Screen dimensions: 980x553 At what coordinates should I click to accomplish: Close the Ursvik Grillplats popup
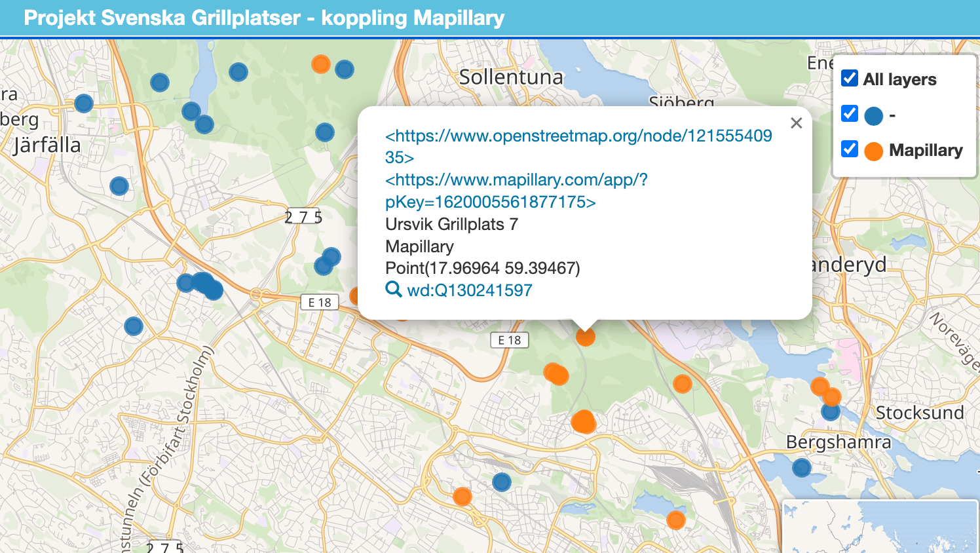tap(796, 123)
